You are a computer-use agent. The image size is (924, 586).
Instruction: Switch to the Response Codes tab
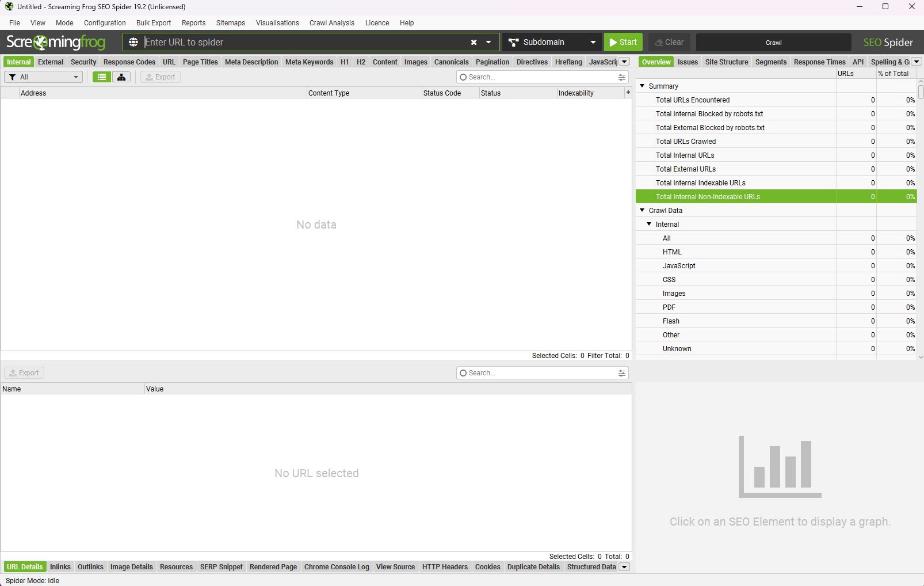pyautogui.click(x=129, y=62)
